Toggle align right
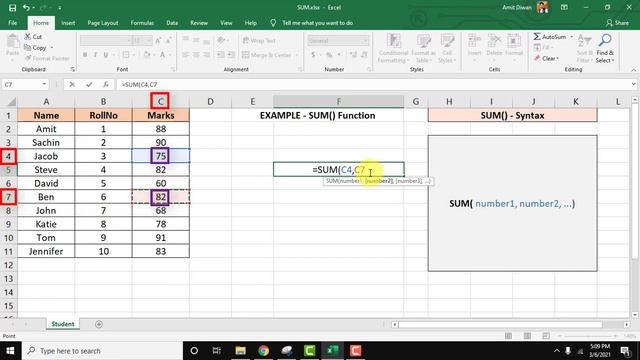Screen dimensions: 640x360 [x=207, y=55]
